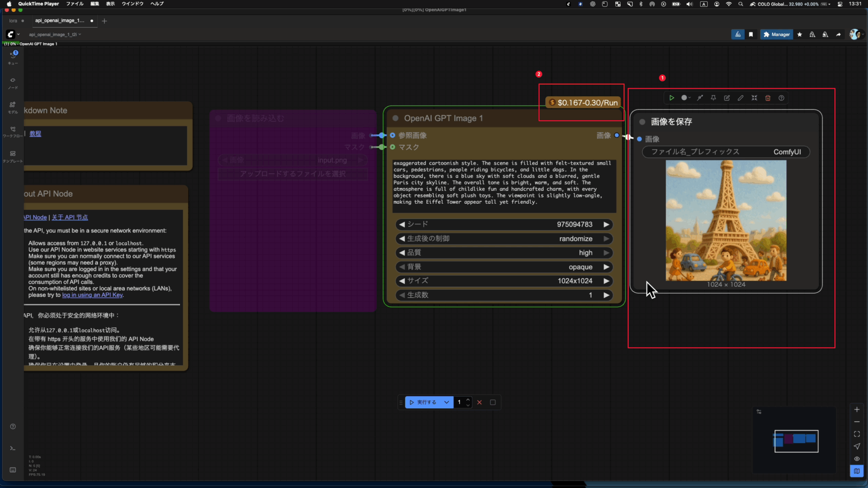868x488 pixels.
Task: Click the bypass node icon in selection toolbar
Action: pyautogui.click(x=700, y=98)
